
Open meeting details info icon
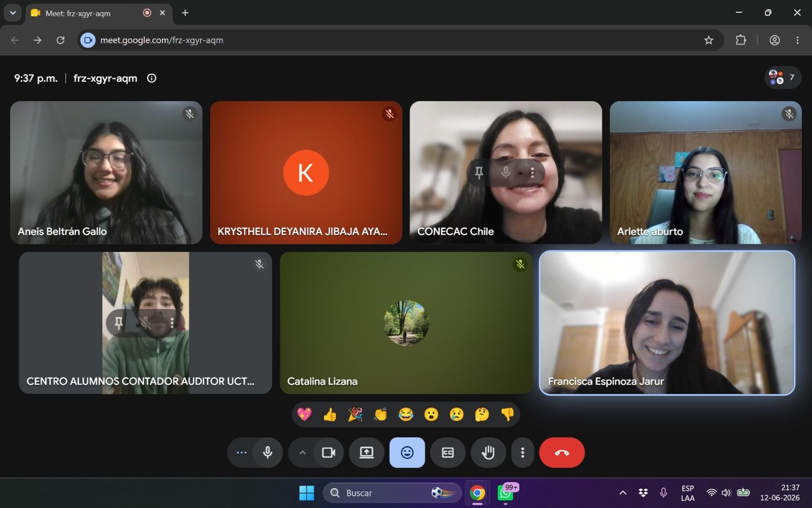coord(151,78)
